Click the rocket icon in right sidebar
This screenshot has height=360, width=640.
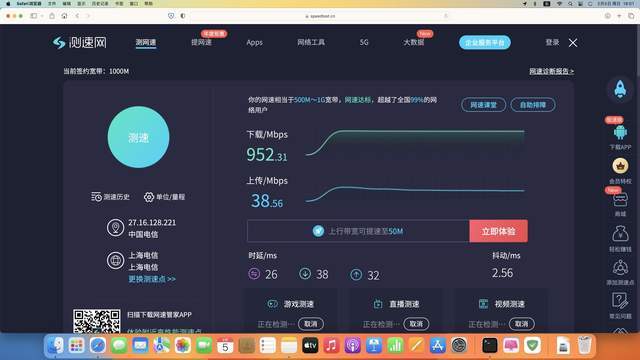(620, 89)
